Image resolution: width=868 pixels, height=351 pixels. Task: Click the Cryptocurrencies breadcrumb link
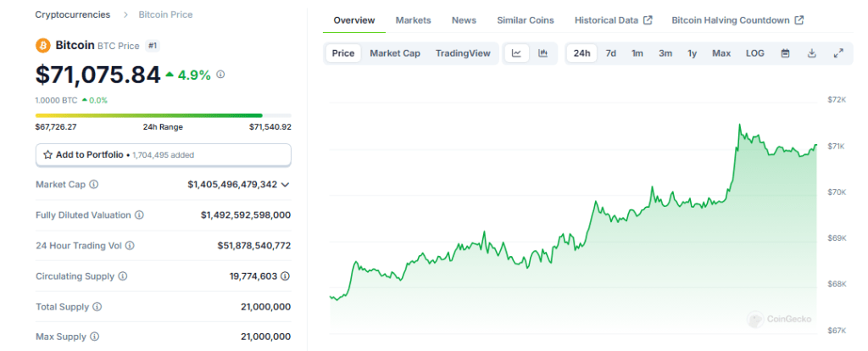[x=72, y=14]
